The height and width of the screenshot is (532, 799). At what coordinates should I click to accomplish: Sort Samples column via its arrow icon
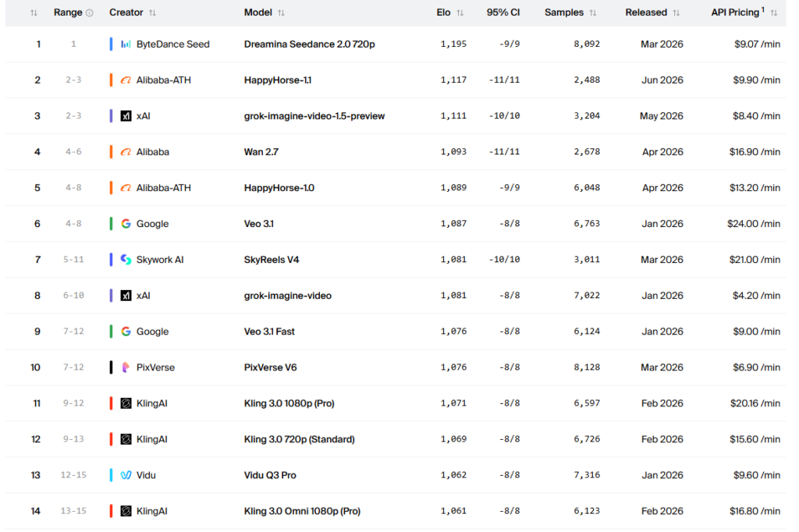(x=593, y=13)
